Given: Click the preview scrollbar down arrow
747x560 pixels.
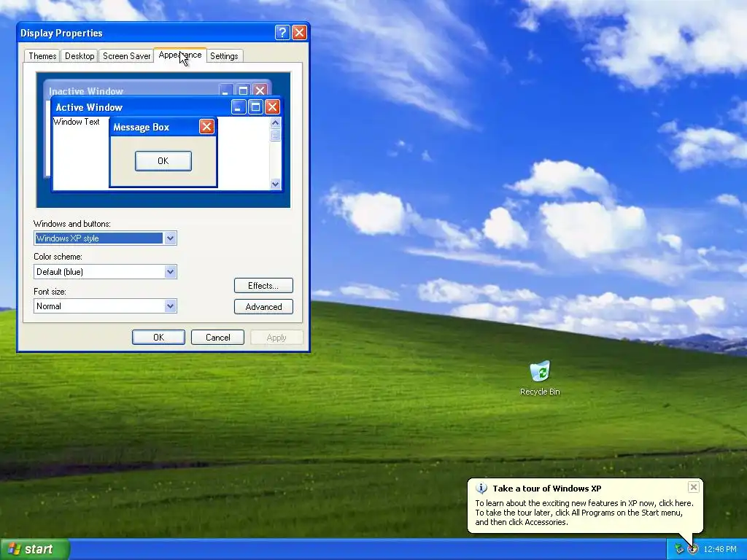Looking at the screenshot, I should pos(275,184).
